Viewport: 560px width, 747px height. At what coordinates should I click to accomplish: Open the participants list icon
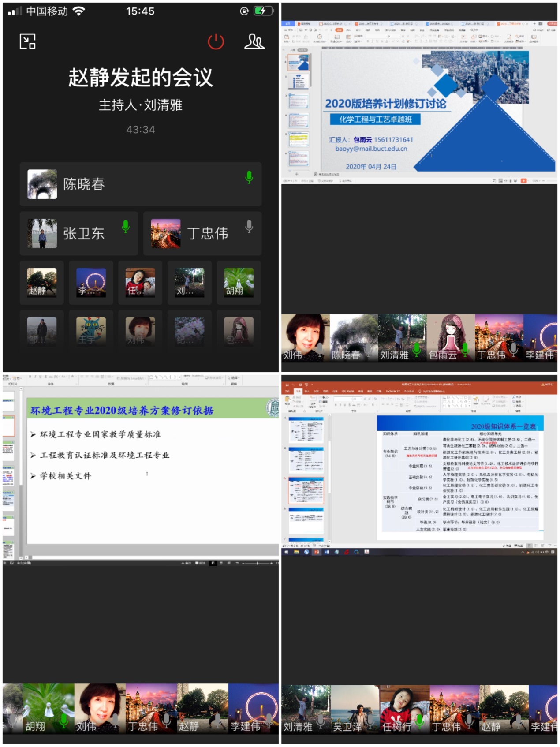[254, 41]
